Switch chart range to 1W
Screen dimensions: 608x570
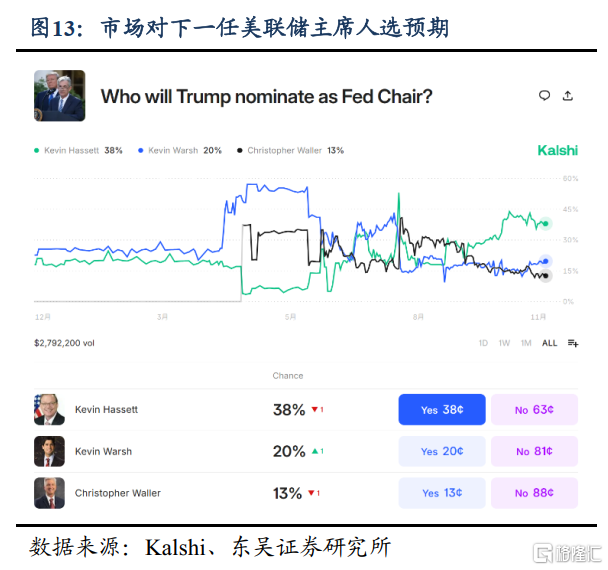click(504, 343)
